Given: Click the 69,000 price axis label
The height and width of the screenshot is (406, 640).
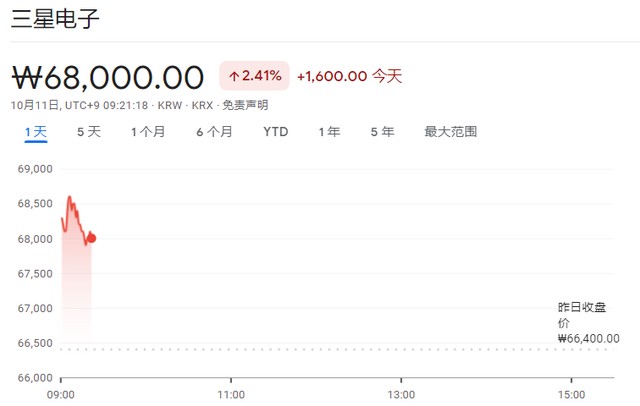Looking at the screenshot, I should point(34,169).
